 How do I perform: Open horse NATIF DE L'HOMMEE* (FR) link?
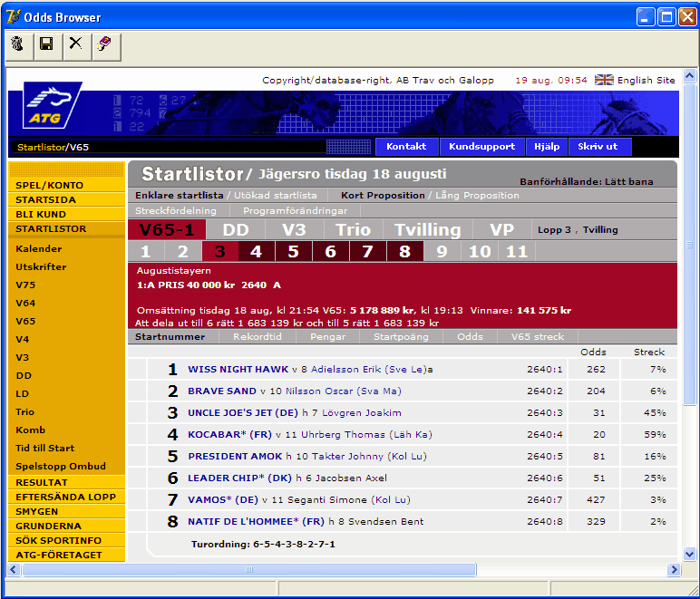pyautogui.click(x=256, y=521)
